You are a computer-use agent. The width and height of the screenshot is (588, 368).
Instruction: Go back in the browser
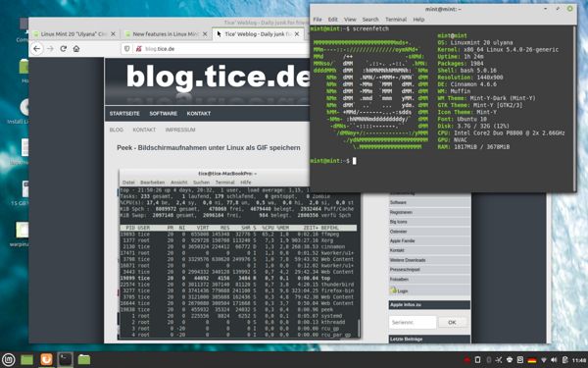pos(37,49)
